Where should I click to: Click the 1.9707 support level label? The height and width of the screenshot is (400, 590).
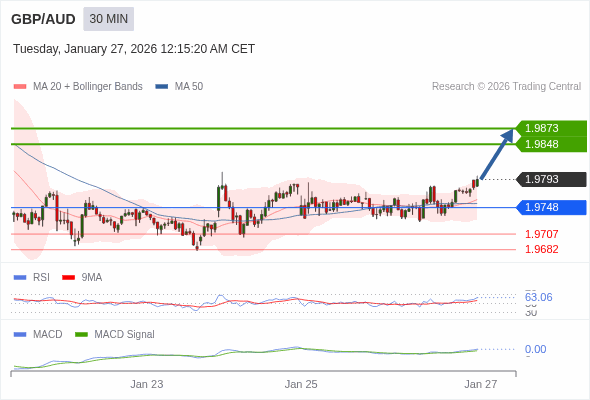click(x=542, y=234)
